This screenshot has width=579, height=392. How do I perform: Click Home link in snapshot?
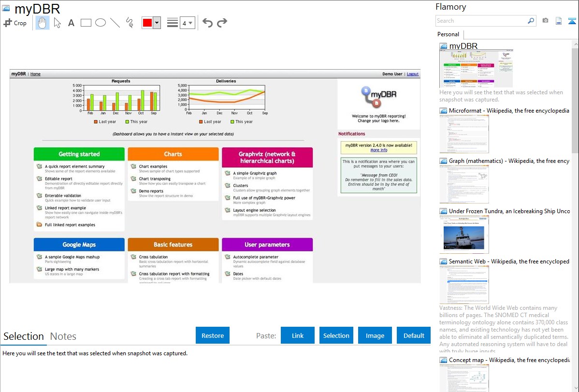[35, 74]
